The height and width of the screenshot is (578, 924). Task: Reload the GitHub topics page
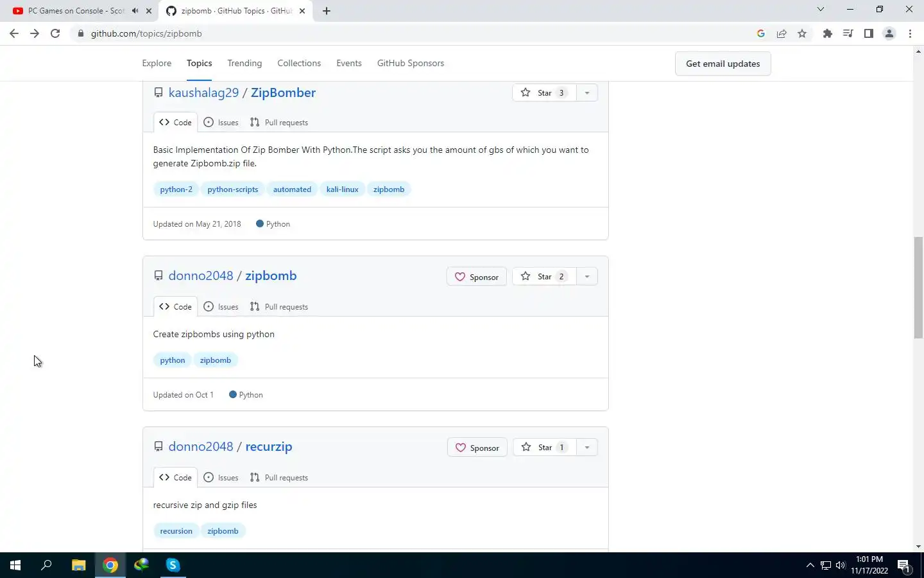point(55,33)
